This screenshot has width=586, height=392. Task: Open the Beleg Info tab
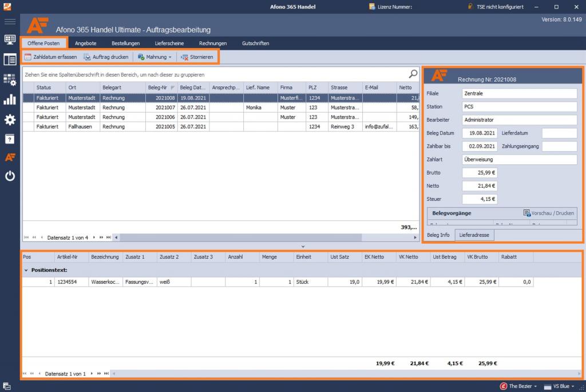438,235
